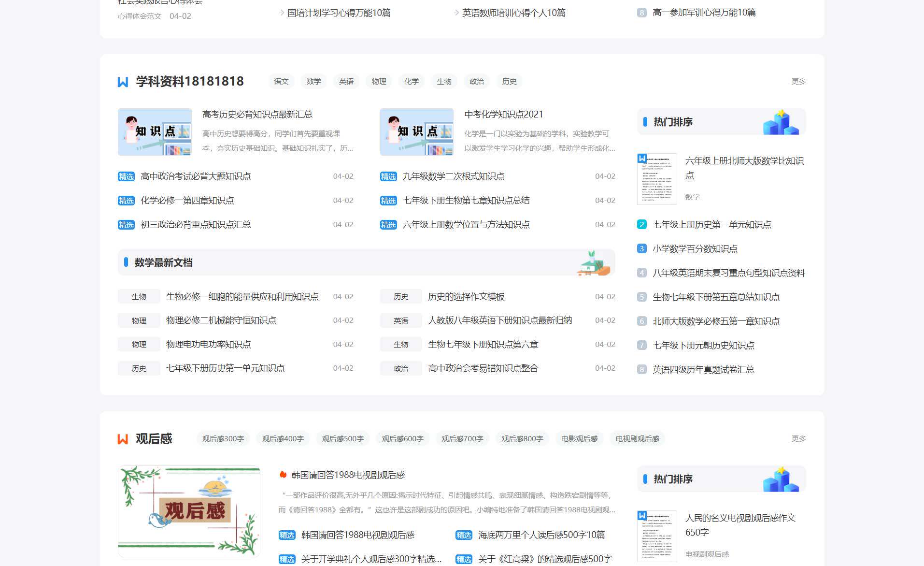The width and height of the screenshot is (924, 566).
Task: Click the orange W icon beside 观后感
Action: tap(122, 438)
